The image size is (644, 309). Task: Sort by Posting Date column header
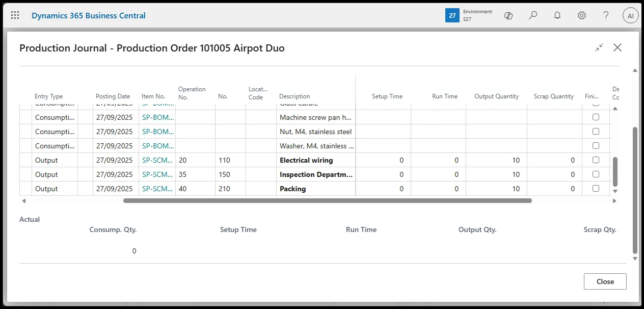coord(113,96)
